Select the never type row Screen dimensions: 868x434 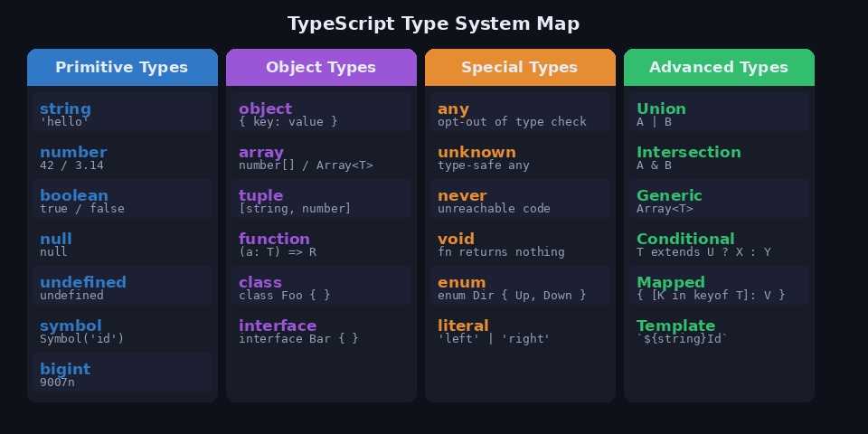520,200
